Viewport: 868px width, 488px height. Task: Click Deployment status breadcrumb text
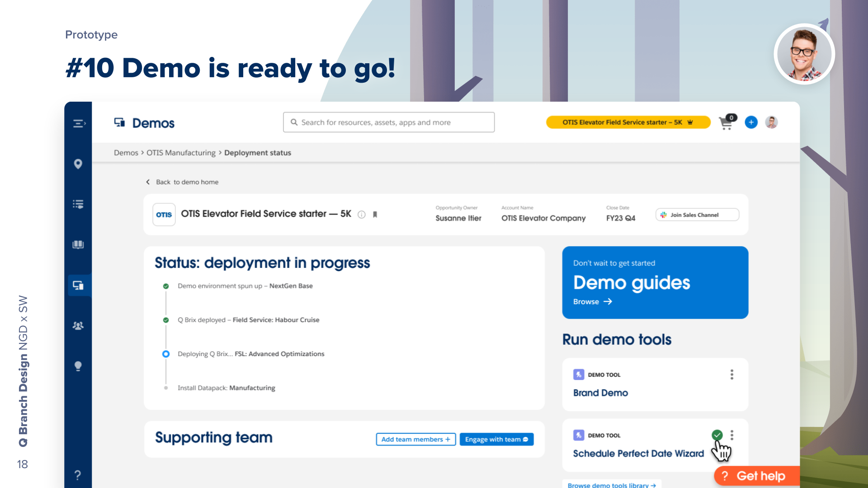pyautogui.click(x=258, y=153)
